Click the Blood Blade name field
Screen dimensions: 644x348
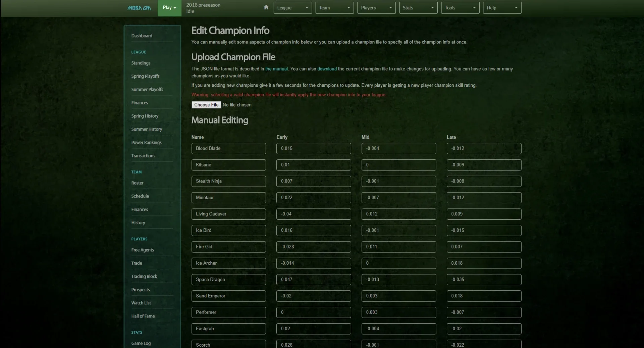[x=228, y=148]
